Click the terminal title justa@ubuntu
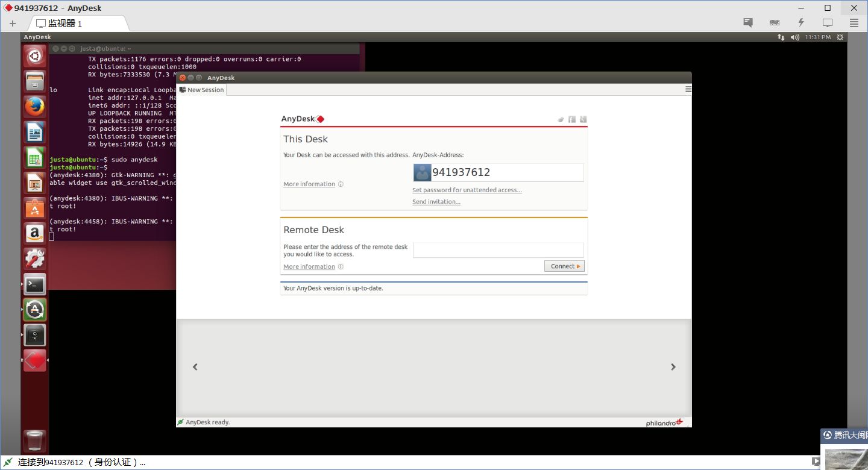The height and width of the screenshot is (470, 868). pos(105,48)
